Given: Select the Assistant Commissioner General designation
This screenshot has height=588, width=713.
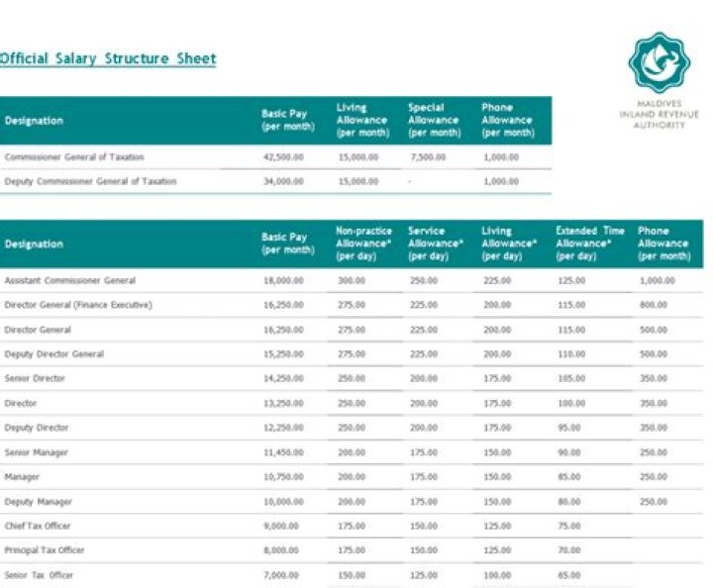Looking at the screenshot, I should (x=70, y=281).
